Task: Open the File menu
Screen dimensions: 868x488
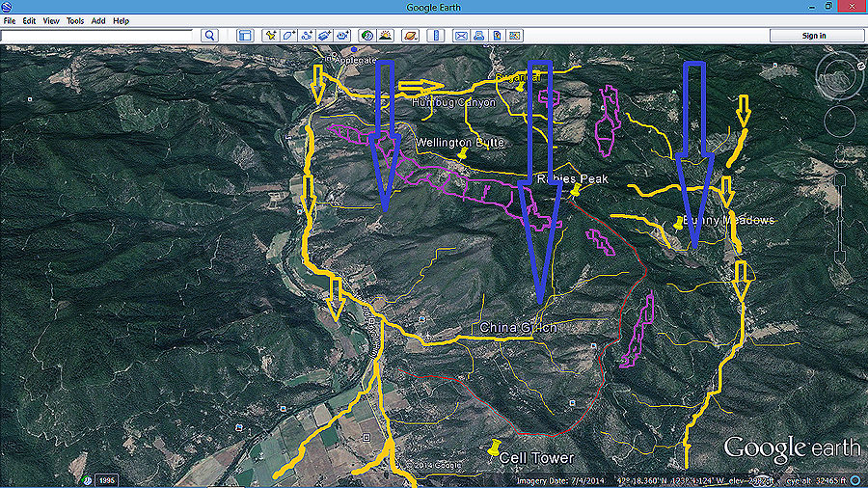Action: click(10, 21)
